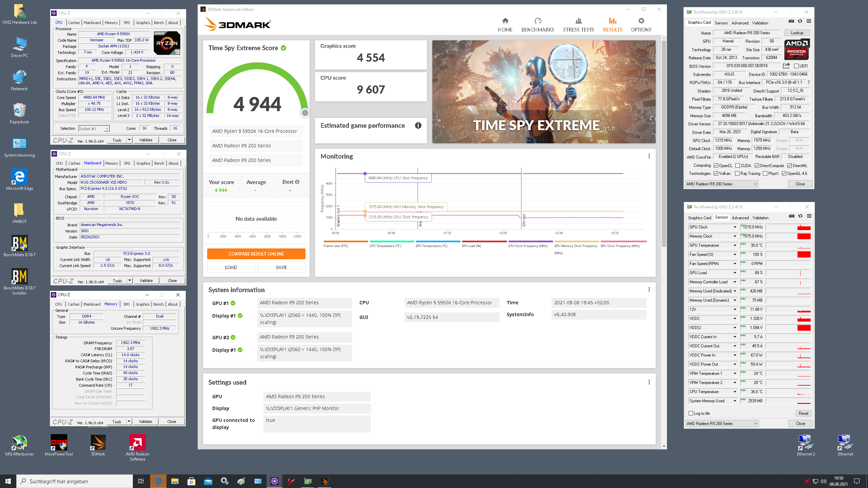
Task: Open the Tools dropdown arrow in CPU-Z CPU window
Action: coord(129,140)
